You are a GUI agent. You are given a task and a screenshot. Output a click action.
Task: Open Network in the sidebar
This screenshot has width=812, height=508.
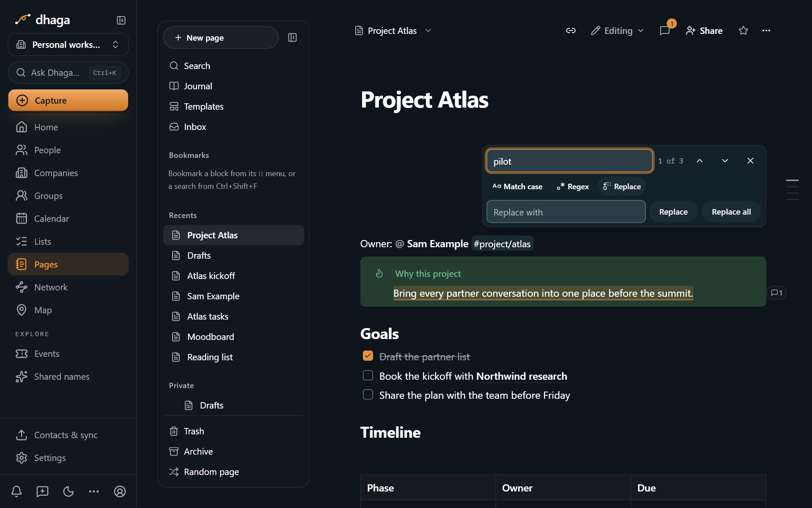(x=68, y=287)
